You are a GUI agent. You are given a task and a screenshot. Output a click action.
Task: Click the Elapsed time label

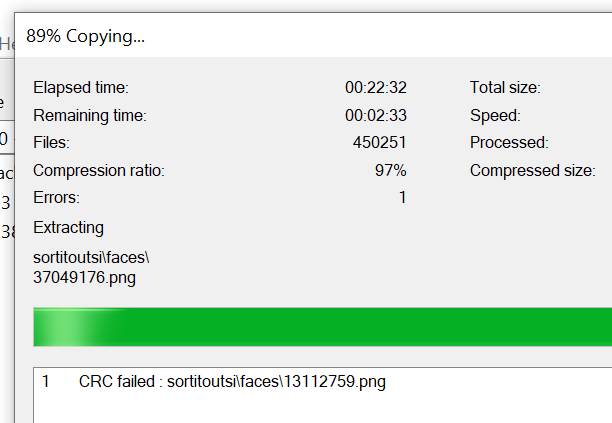81,88
